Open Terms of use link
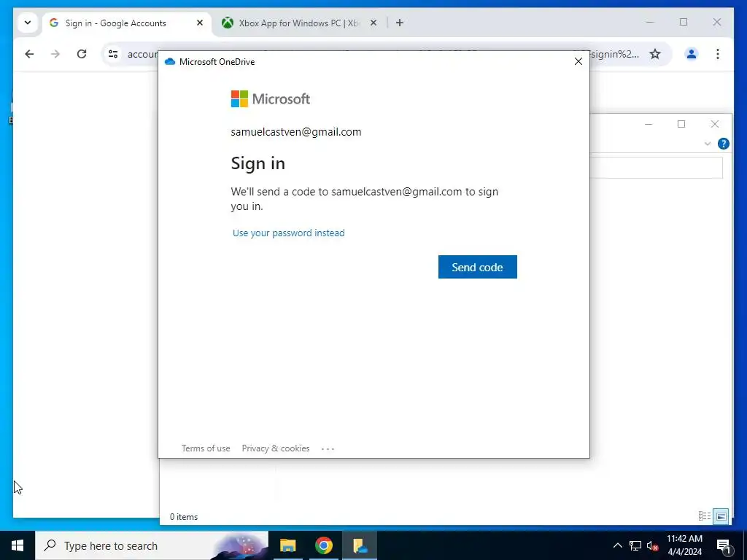This screenshot has height=560, width=747. (x=206, y=448)
